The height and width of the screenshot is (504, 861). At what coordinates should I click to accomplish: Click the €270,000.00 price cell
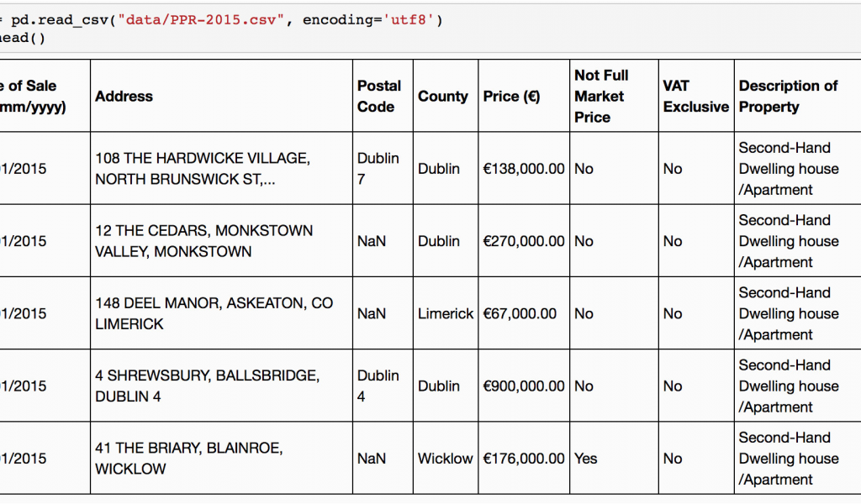524,241
